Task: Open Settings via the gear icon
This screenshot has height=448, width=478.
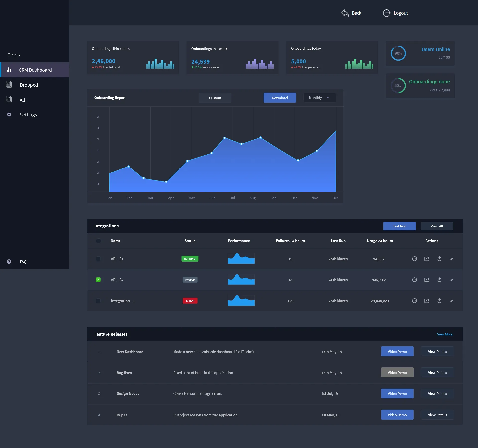Action: coord(9,115)
